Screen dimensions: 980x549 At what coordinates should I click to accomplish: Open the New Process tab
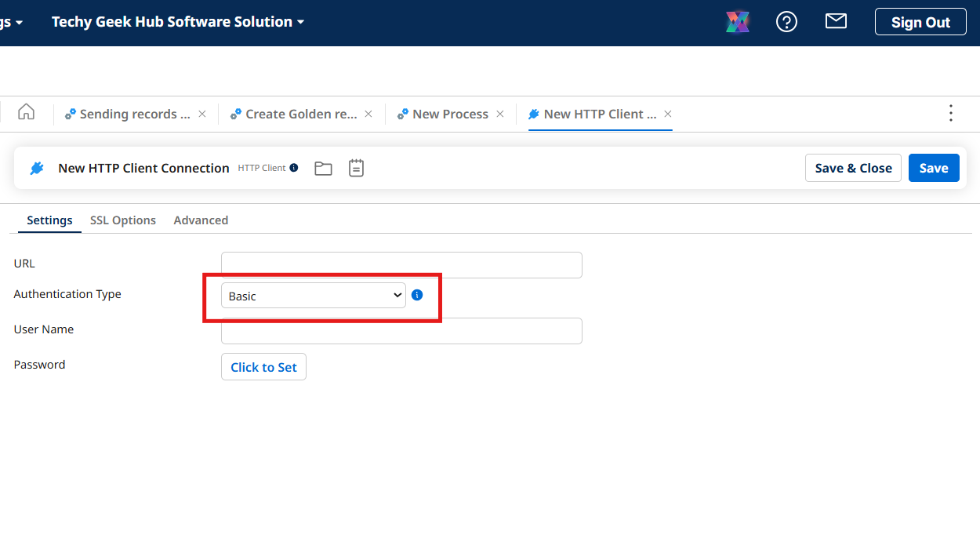[x=450, y=115]
